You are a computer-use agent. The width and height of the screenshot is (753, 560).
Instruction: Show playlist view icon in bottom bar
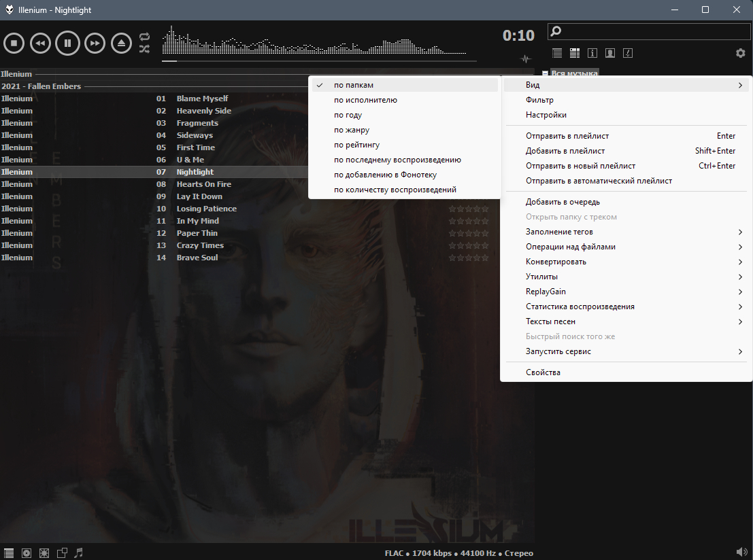click(9, 553)
